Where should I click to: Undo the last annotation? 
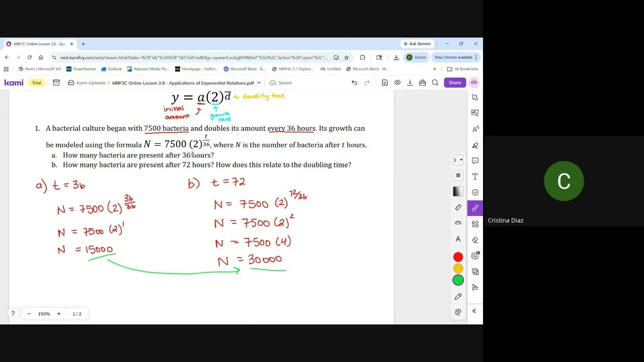[354, 83]
